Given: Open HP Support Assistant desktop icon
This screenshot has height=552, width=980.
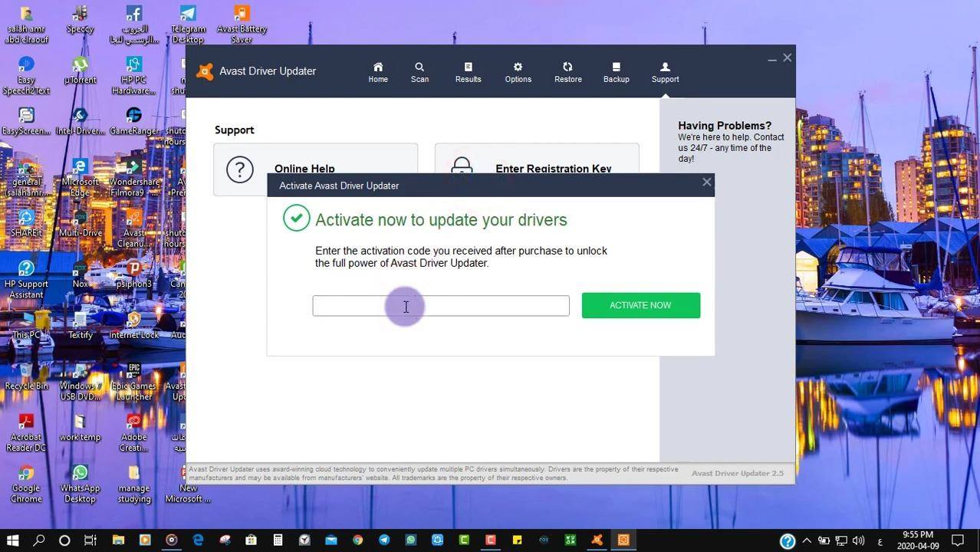Looking at the screenshot, I should coord(26,279).
